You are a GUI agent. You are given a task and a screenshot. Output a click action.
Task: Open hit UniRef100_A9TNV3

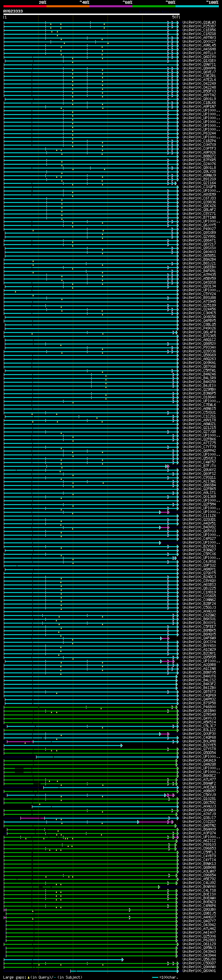pyautogui.click(x=199, y=38)
